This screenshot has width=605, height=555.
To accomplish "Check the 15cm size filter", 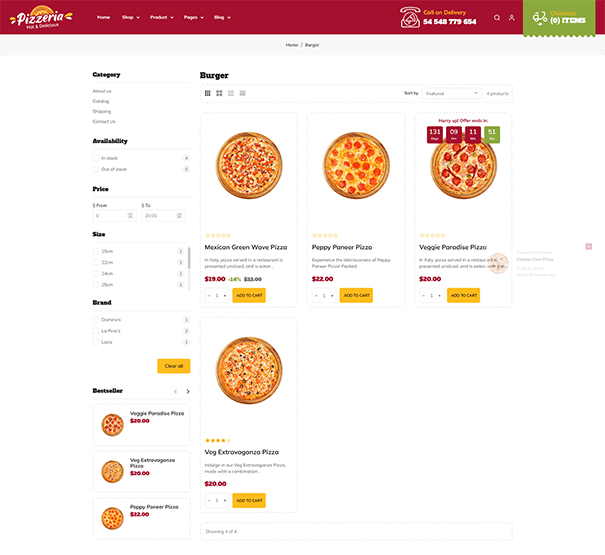I will pos(96,251).
